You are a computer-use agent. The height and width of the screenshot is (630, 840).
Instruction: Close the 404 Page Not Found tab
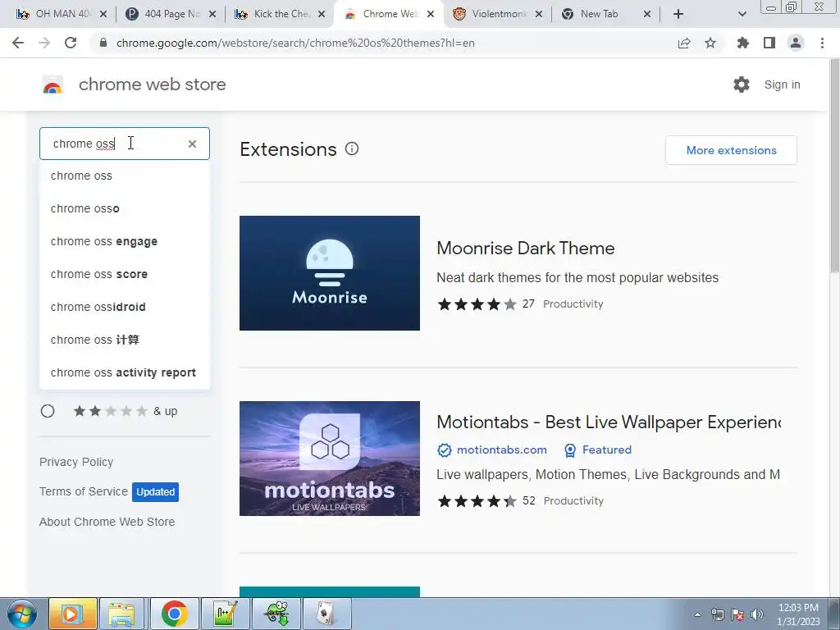coord(212,14)
